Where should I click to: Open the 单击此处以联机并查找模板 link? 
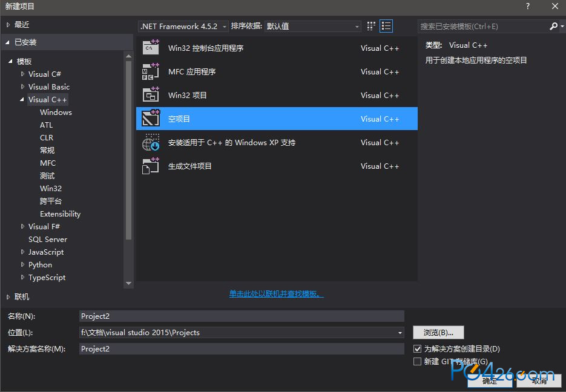coord(277,294)
